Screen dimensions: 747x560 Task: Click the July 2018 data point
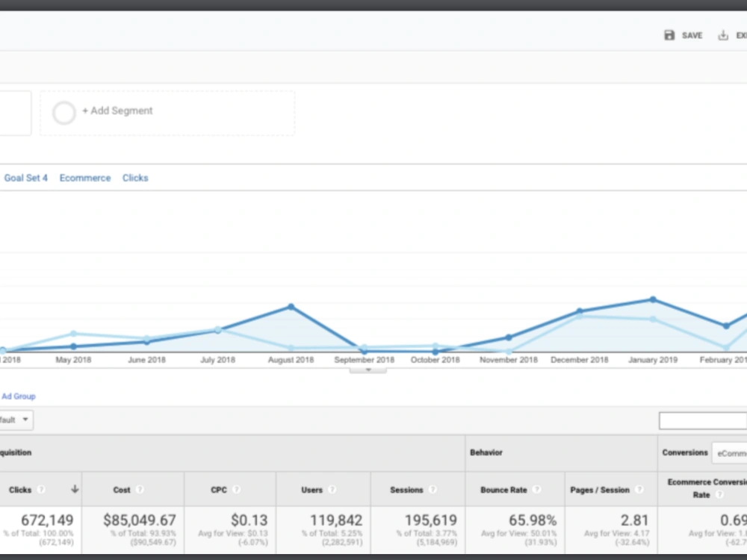pyautogui.click(x=217, y=329)
